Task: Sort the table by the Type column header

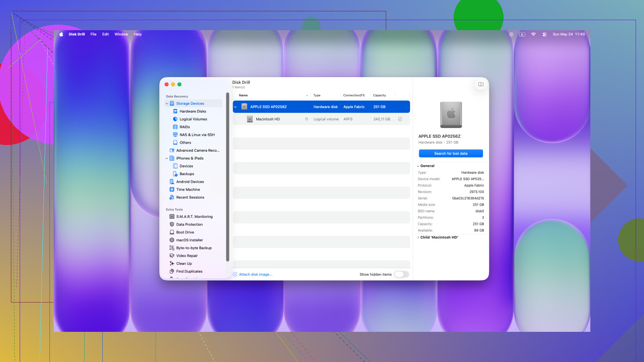Action: point(317,96)
